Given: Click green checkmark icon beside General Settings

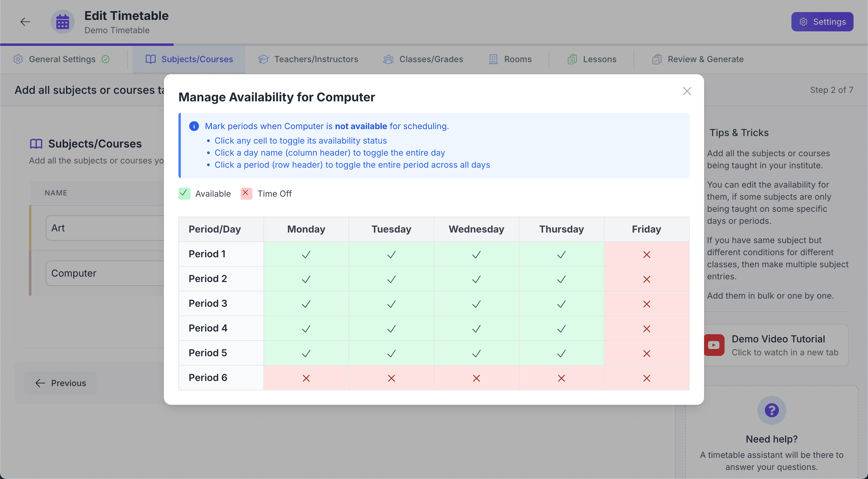Looking at the screenshot, I should point(105,59).
